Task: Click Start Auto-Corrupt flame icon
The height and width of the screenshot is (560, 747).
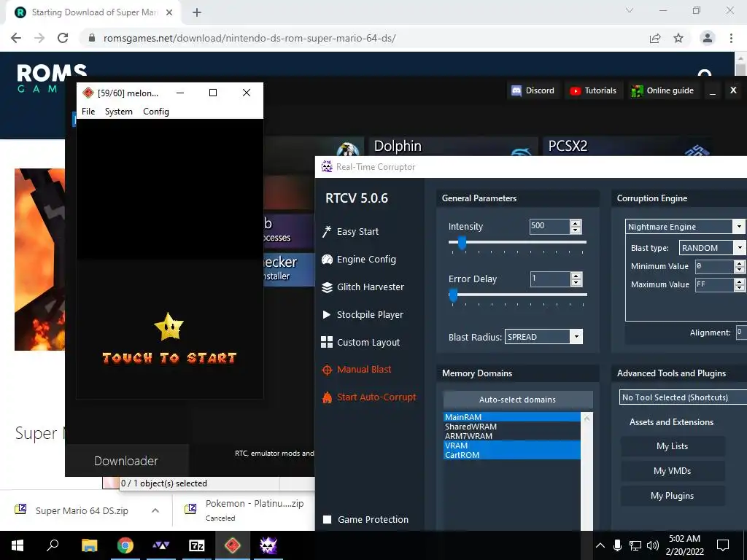Action: pos(327,397)
